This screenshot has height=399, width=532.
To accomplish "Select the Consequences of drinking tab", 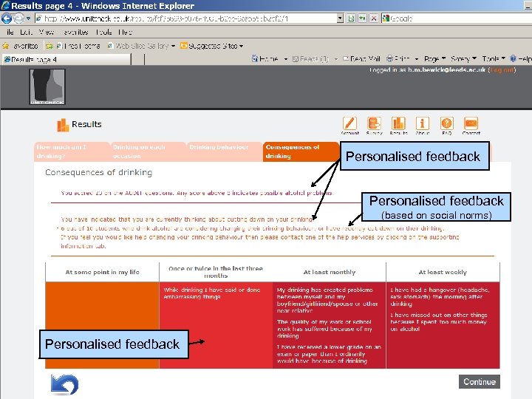I will tap(301, 151).
